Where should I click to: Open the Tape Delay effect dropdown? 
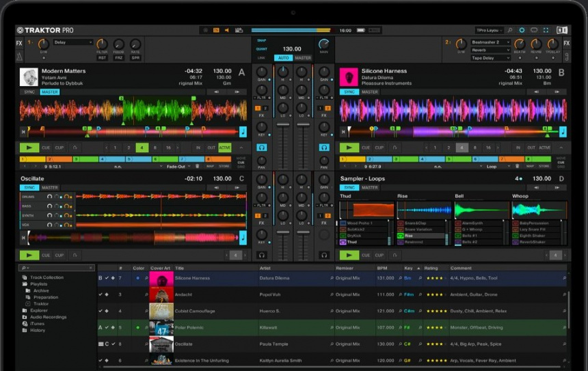pyautogui.click(x=490, y=58)
